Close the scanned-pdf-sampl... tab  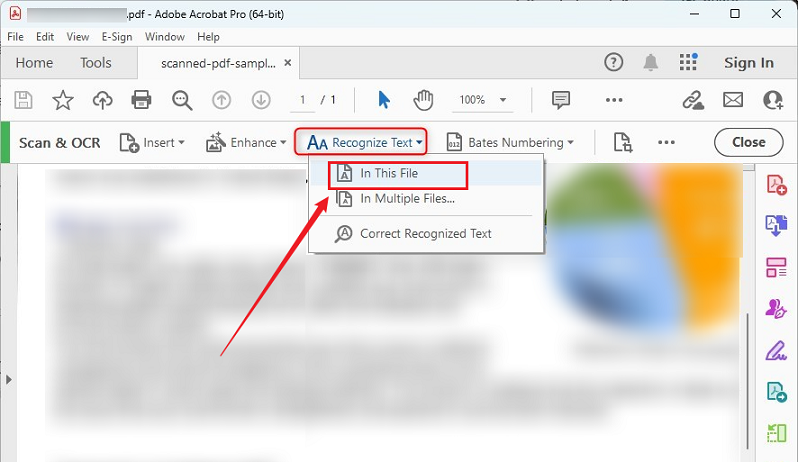288,63
